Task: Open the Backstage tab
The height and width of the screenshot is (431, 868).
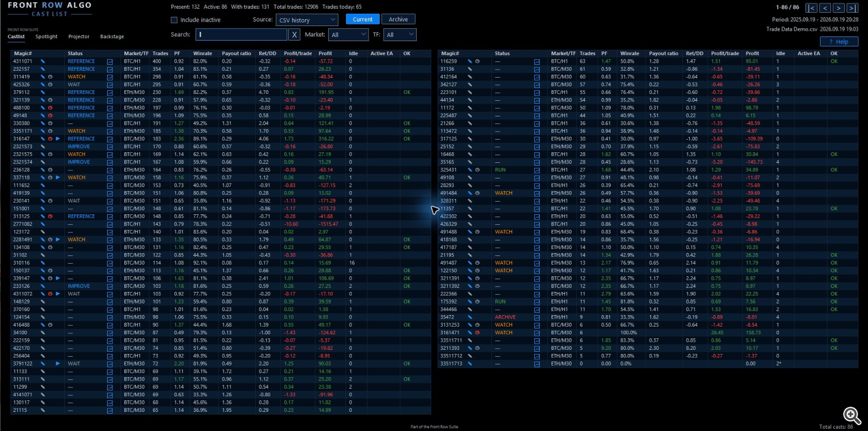Action: [x=112, y=36]
